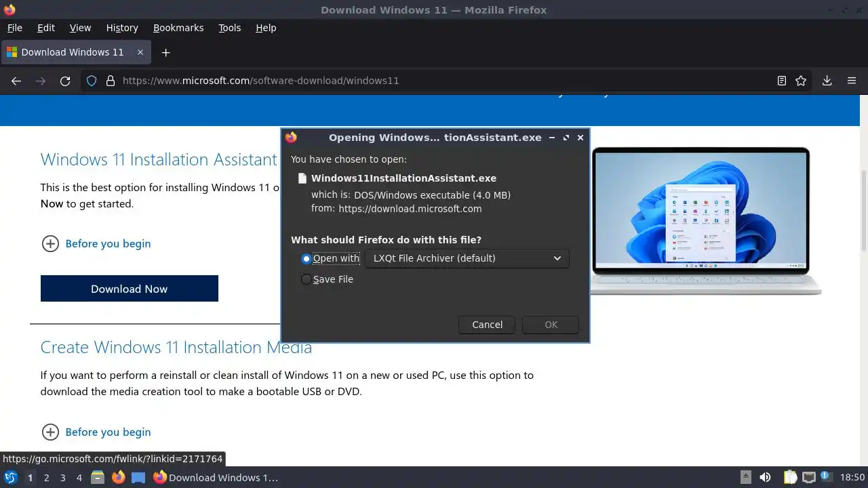
Task: Open the File menu
Action: (x=15, y=28)
